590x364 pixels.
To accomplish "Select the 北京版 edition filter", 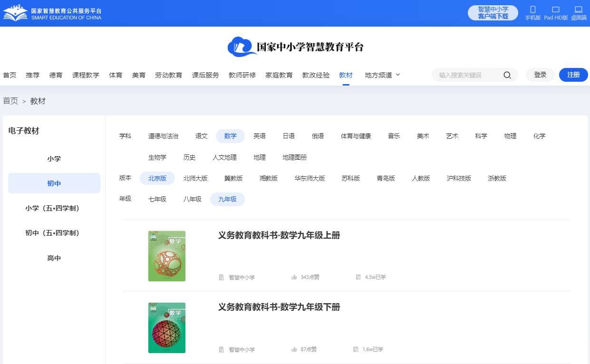I will (x=157, y=178).
